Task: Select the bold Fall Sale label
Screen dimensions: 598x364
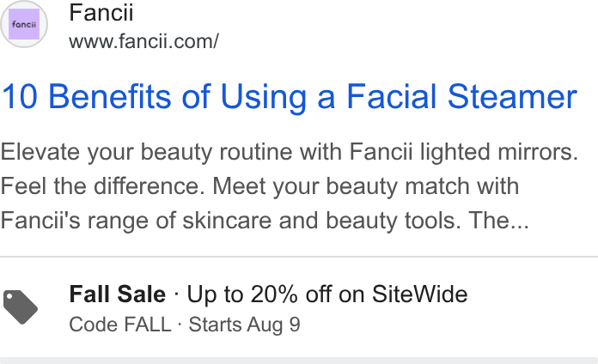Action: pyautogui.click(x=118, y=294)
